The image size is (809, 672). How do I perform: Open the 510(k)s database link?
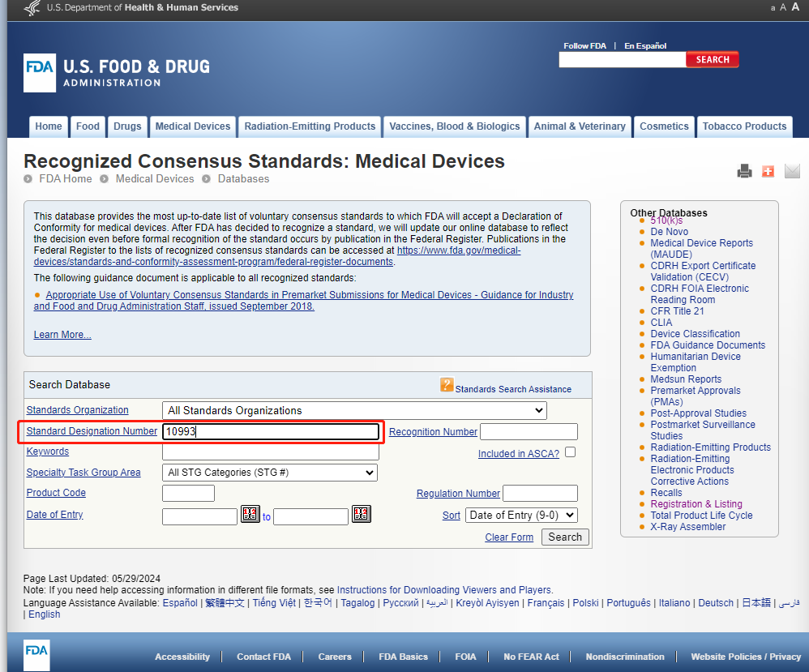point(666,221)
